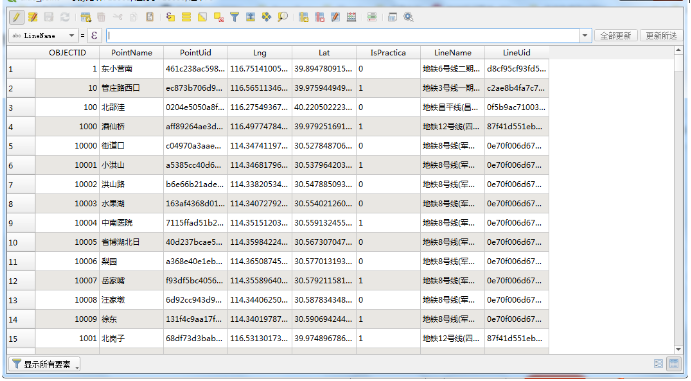This screenshot has height=381, width=691.
Task: Sort by PointUid column header
Action: point(195,53)
